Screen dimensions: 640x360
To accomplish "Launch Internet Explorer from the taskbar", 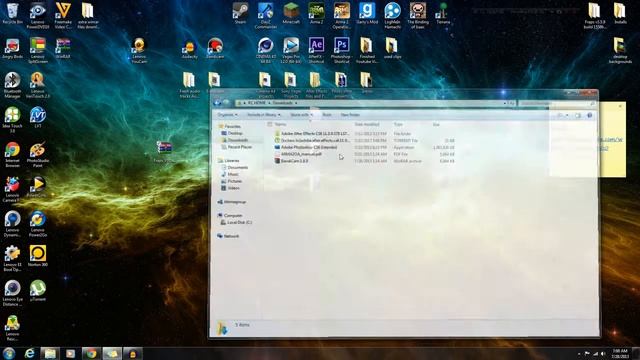I will pyautogui.click(x=29, y=353).
